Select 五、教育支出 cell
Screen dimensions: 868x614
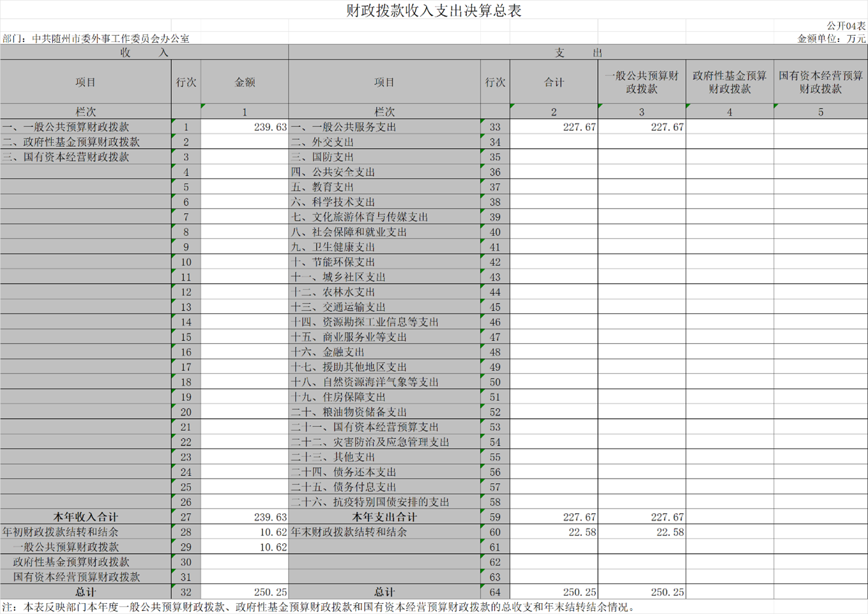(x=385, y=187)
